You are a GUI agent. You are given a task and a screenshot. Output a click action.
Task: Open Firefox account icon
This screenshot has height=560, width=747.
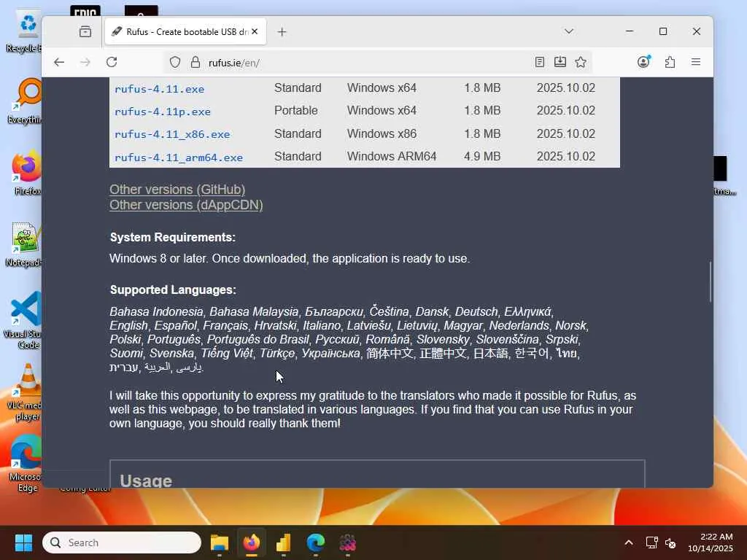[x=643, y=62]
